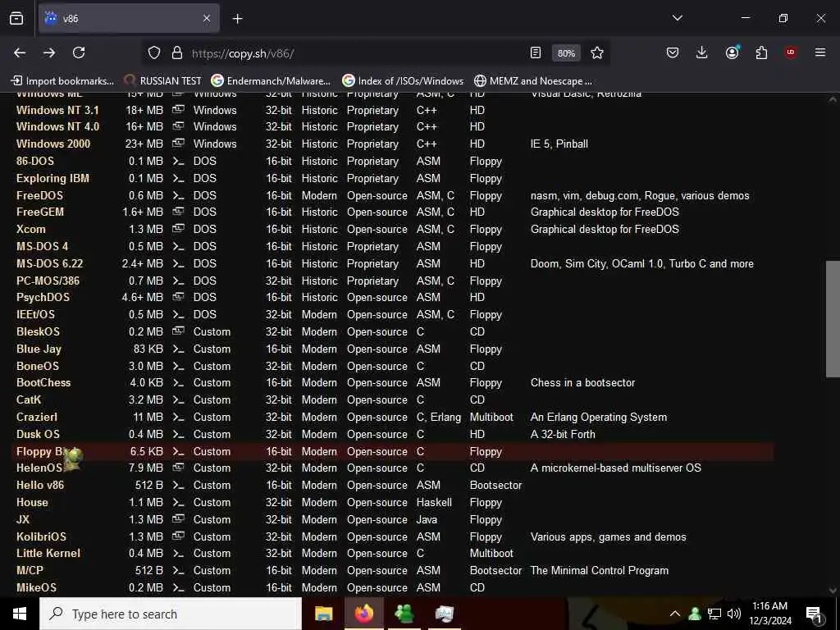The image size is (840, 630).
Task: Open the FreeDOS entry
Action: pyautogui.click(x=39, y=195)
